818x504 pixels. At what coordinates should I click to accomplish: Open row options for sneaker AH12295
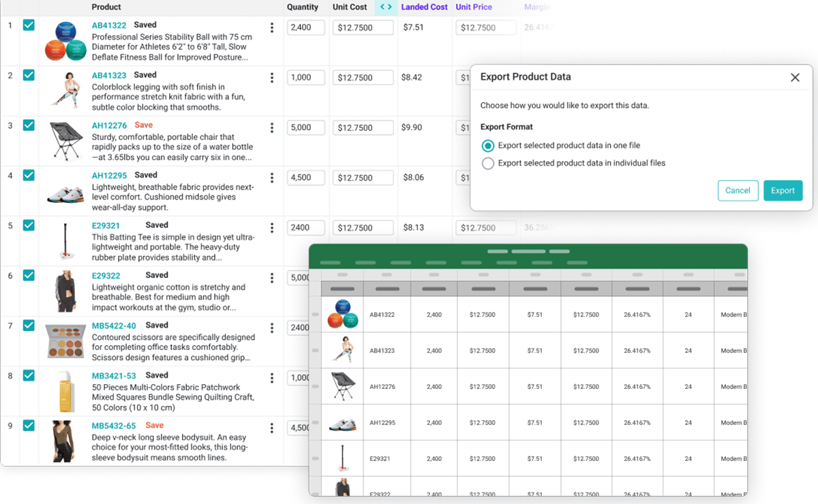pos(272,178)
